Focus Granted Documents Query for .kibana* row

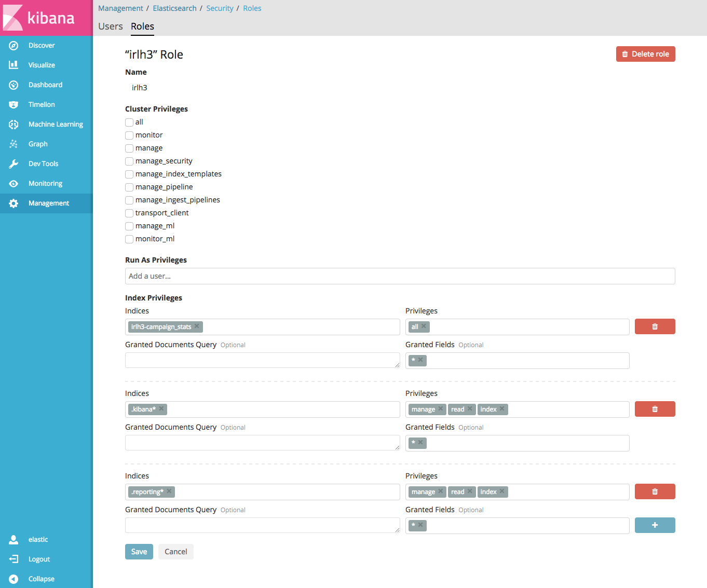263,443
